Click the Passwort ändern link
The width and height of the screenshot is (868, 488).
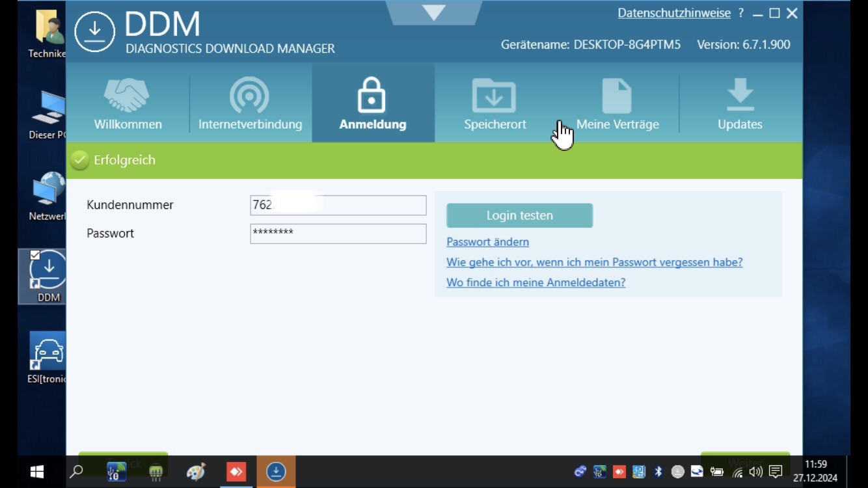pos(487,242)
